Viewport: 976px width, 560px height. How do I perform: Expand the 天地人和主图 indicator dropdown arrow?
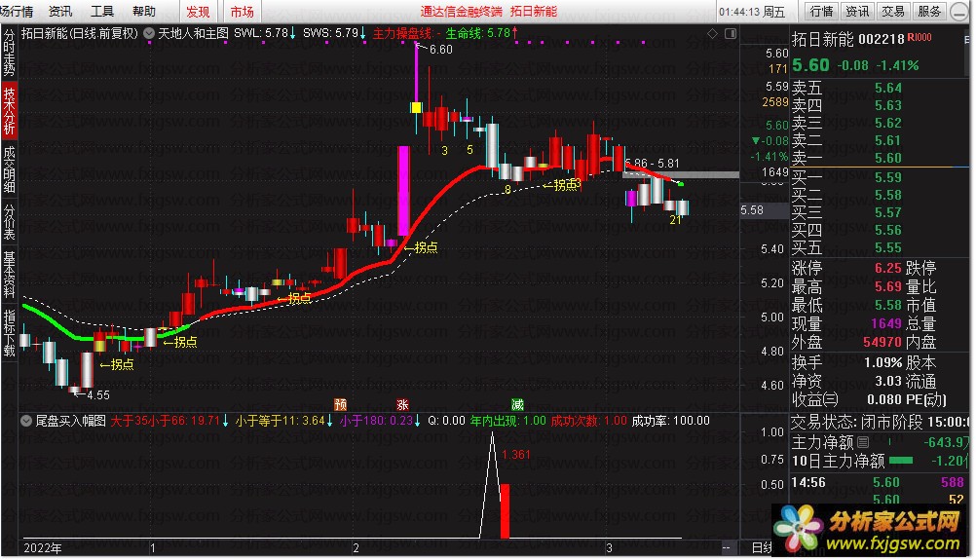point(149,33)
